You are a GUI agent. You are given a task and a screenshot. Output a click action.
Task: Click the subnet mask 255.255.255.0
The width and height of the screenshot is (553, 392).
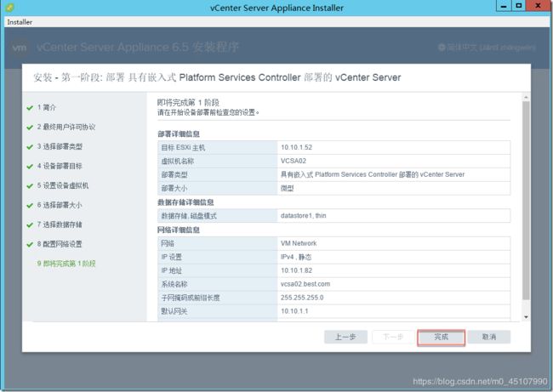302,298
